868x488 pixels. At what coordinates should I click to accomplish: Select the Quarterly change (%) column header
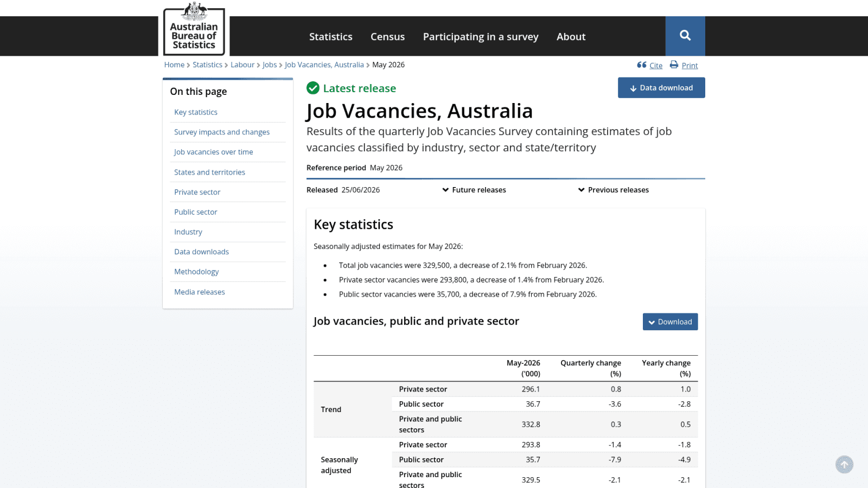[591, 368]
